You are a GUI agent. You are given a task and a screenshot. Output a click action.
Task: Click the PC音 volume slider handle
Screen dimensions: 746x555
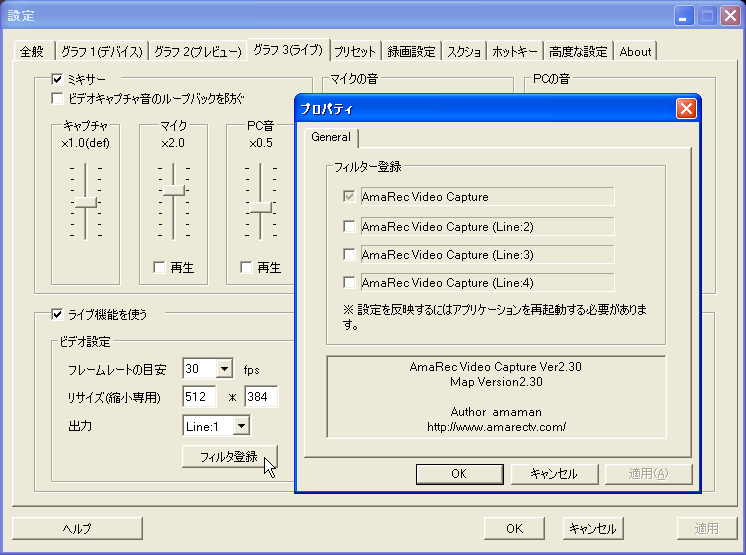pos(260,207)
